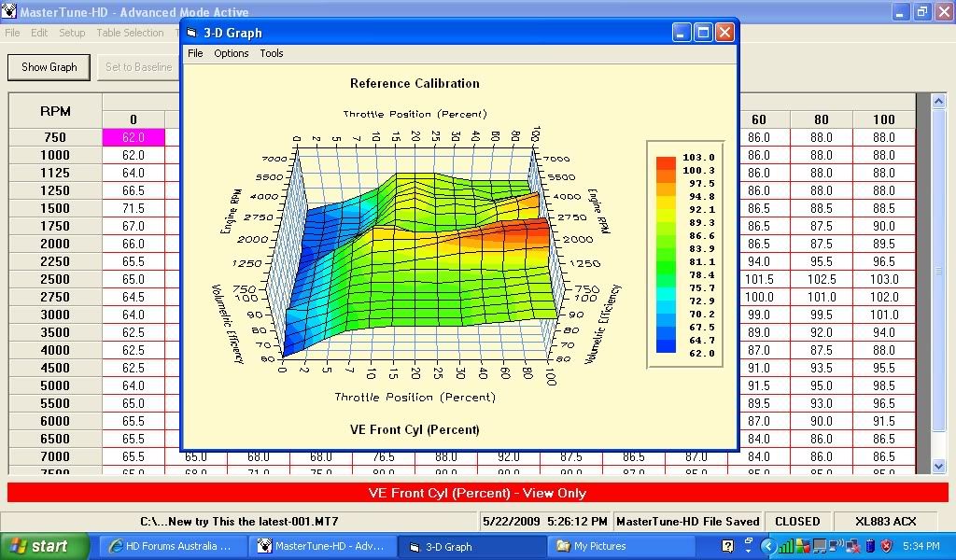The image size is (956, 560).
Task: Minimize the MasterTune-HD main window
Action: 901,11
